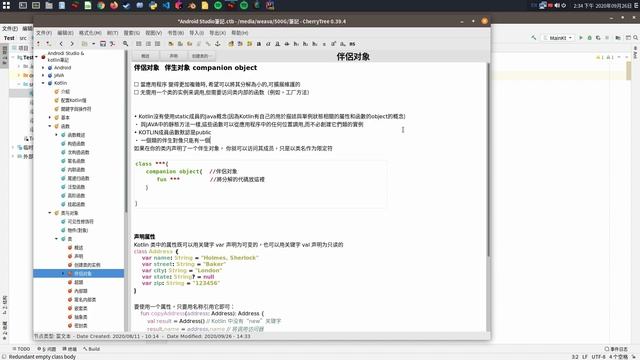
Task: Toggle bold text formatting
Action: point(259,44)
